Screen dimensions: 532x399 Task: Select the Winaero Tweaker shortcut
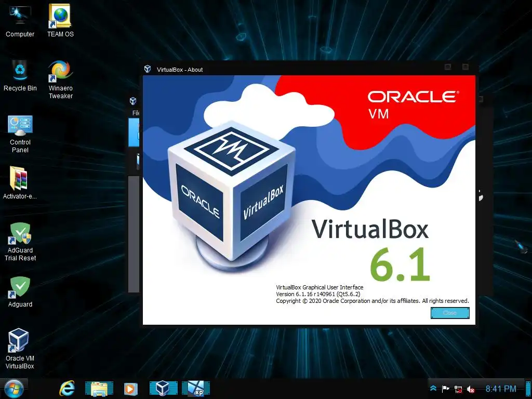[60, 79]
